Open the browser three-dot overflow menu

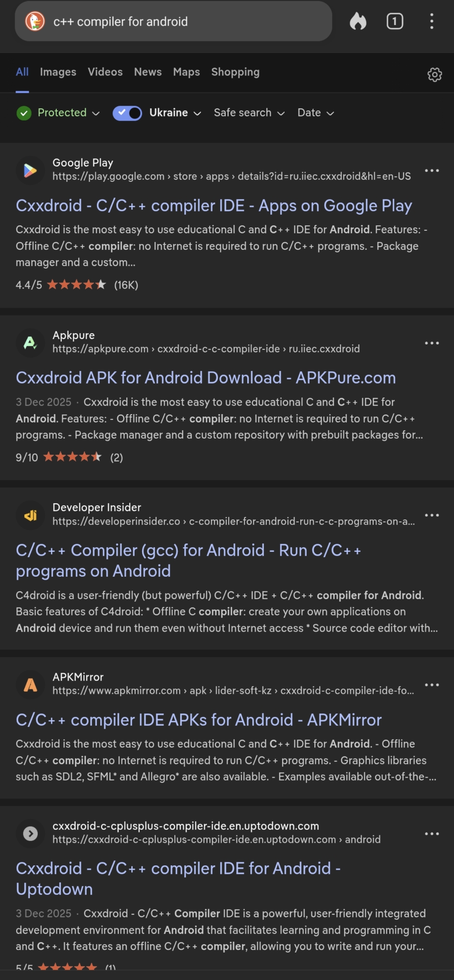[x=431, y=22]
